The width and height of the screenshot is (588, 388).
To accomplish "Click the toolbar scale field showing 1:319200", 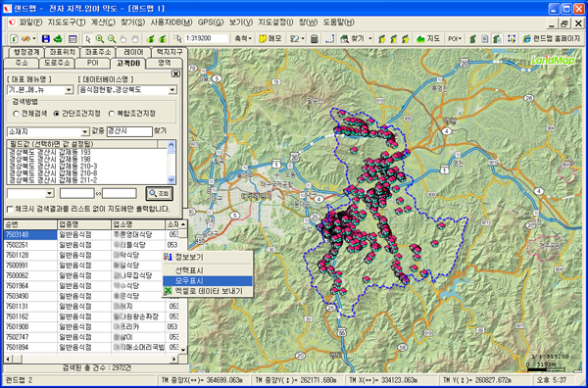I will (x=206, y=38).
